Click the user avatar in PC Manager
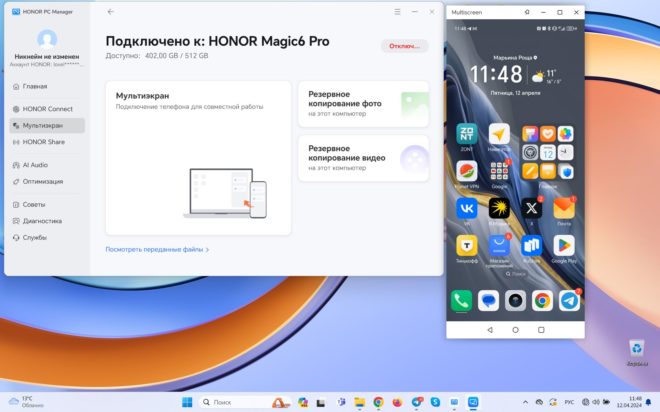660x412 pixels. [47, 39]
